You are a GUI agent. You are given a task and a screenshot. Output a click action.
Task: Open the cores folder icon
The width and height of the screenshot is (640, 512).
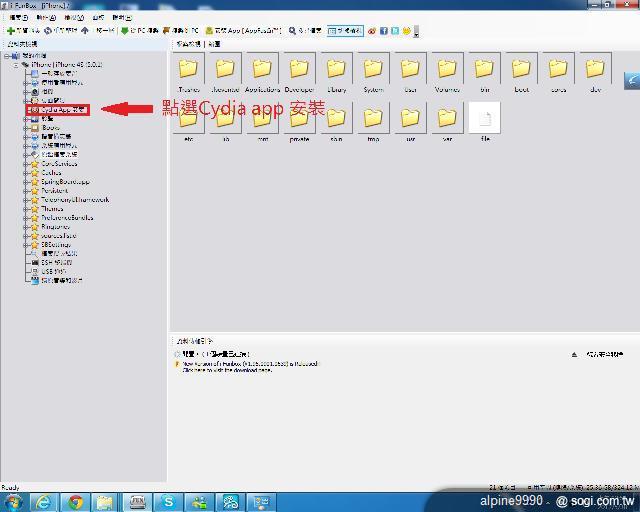558,68
